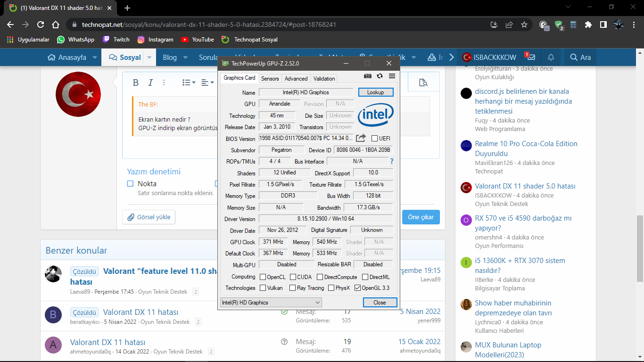Viewport: 644px width, 362px height.
Task: Toggle the UEFI checkbox in GPU-Z
Action: 374,138
